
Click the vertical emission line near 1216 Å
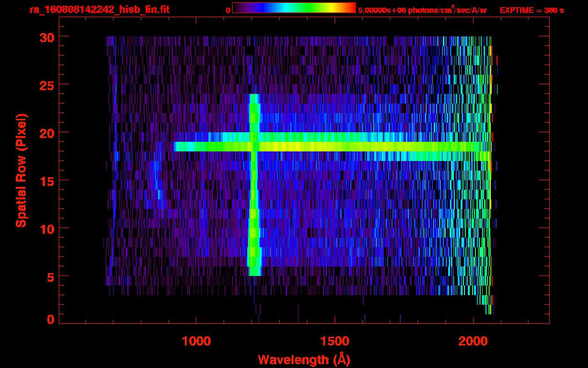coord(254,185)
